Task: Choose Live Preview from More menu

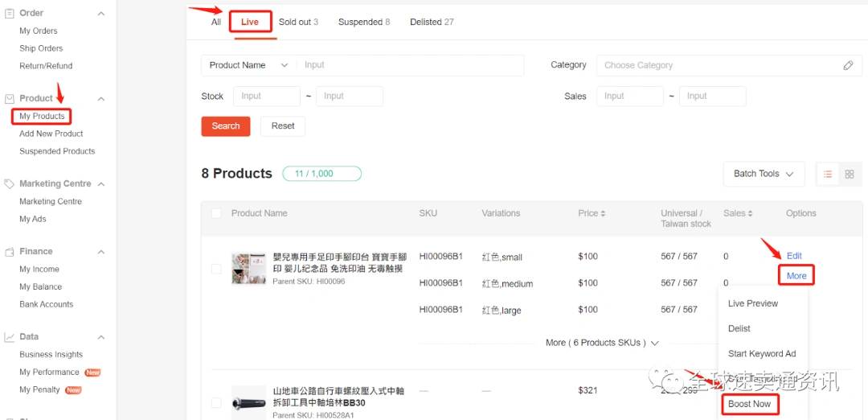Action: (753, 303)
